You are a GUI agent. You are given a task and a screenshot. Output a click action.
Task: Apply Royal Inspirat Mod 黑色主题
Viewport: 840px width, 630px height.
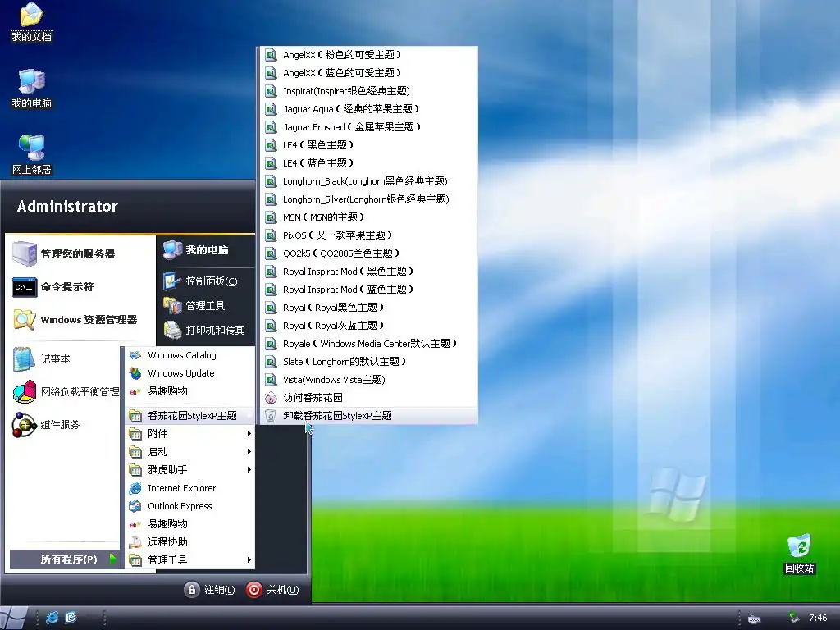(368, 271)
